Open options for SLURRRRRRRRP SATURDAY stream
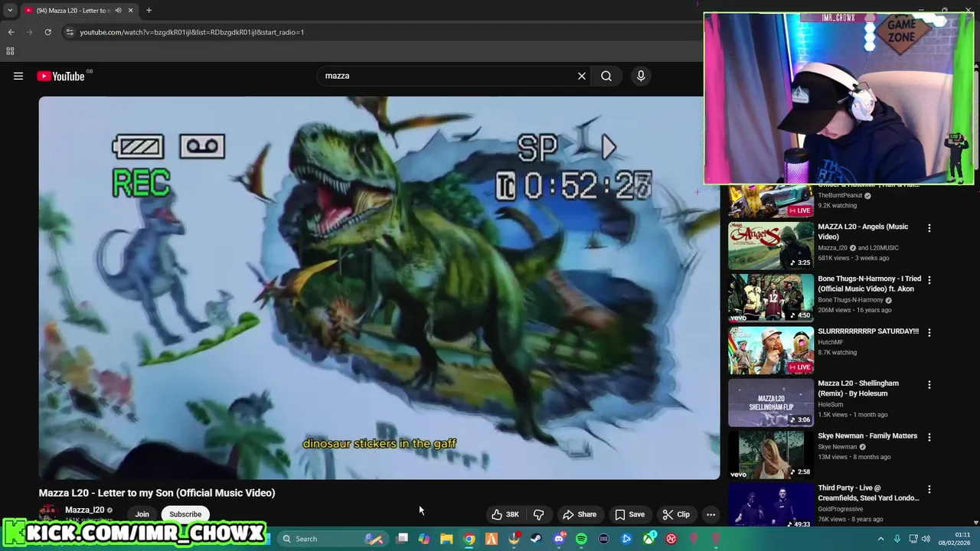Viewport: 980px width, 551px height. tap(929, 333)
